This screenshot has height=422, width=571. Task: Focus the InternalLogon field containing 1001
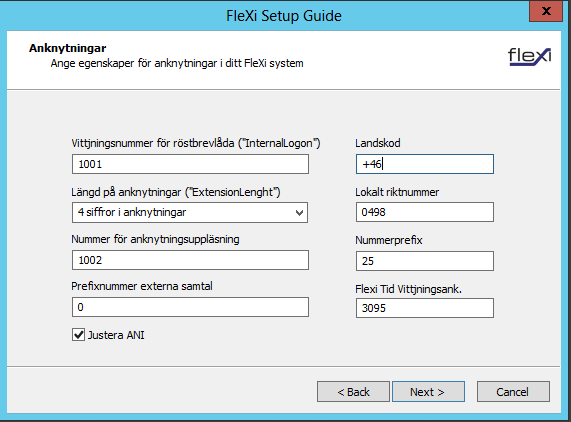(x=190, y=164)
